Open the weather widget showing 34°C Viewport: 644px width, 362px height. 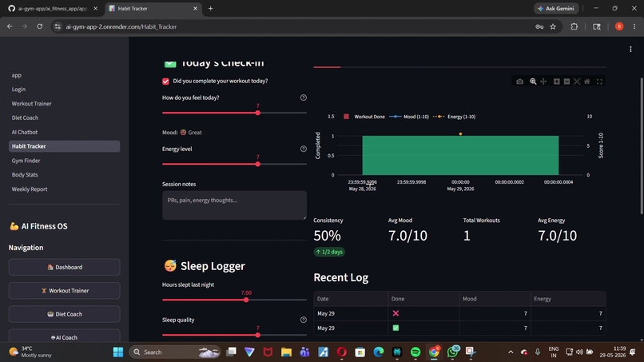(31, 352)
